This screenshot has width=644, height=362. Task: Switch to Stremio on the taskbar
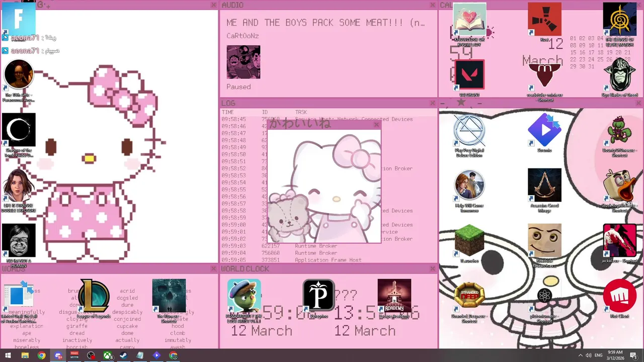tap(157, 355)
